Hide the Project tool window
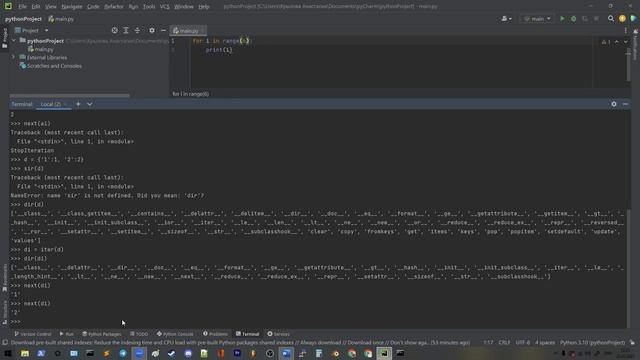Screen dimensions: 640x360 (163, 30)
